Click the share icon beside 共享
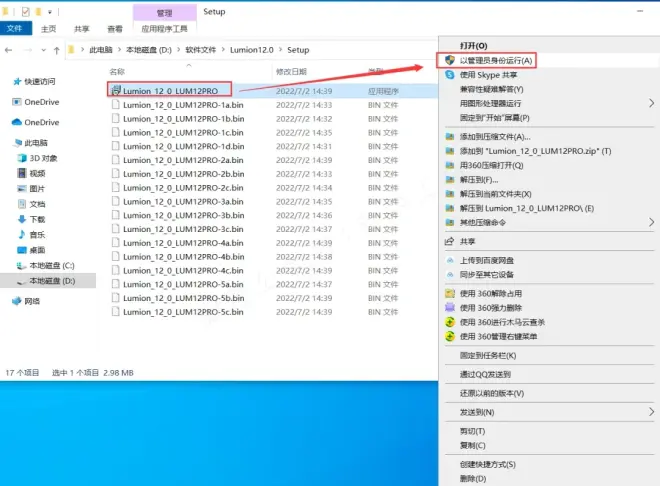This screenshot has height=486, width=660. [451, 241]
